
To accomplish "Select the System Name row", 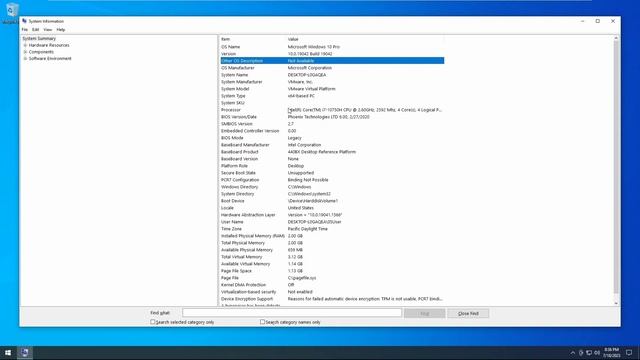I will (332, 75).
